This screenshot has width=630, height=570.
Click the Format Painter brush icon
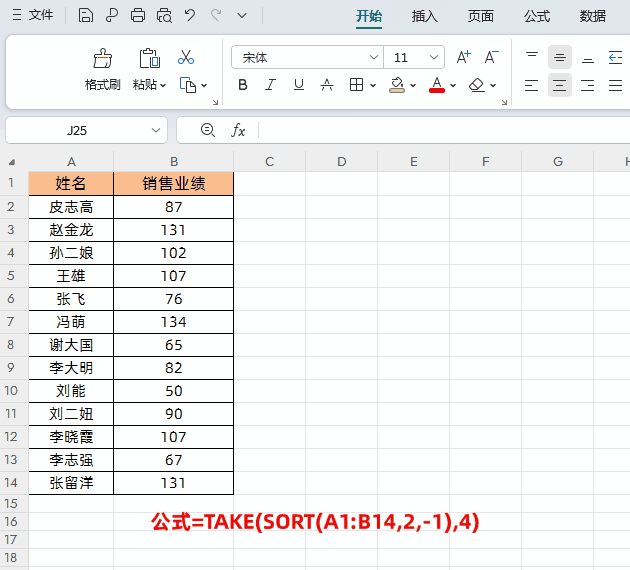[x=103, y=59]
